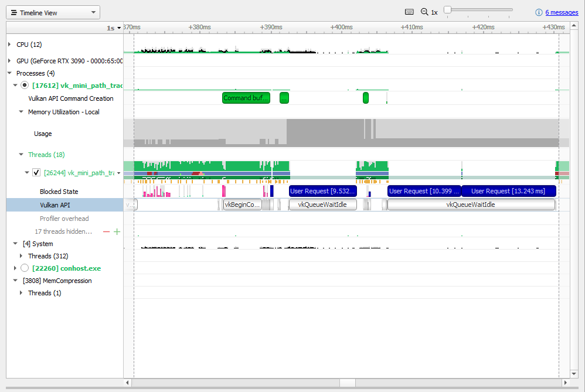The height and width of the screenshot is (392, 585).
Task: Select the radio button for [22260] conhost.exe
Action: tap(25, 268)
